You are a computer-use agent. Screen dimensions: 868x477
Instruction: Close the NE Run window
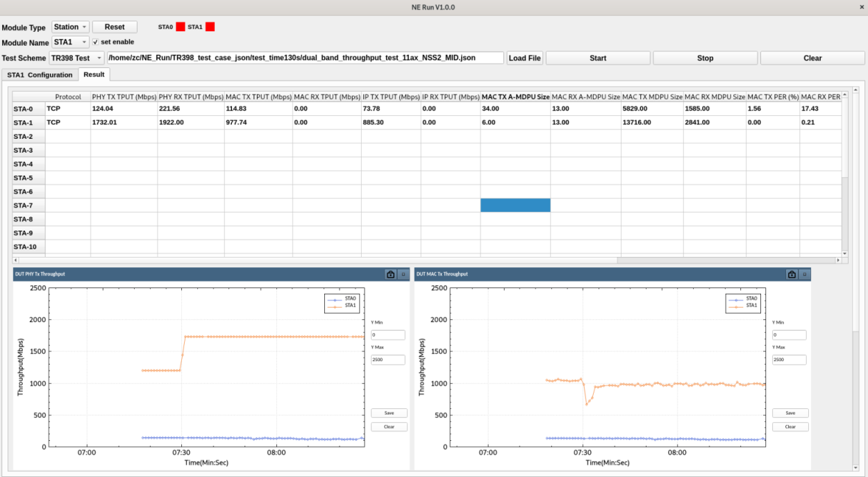[862, 7]
